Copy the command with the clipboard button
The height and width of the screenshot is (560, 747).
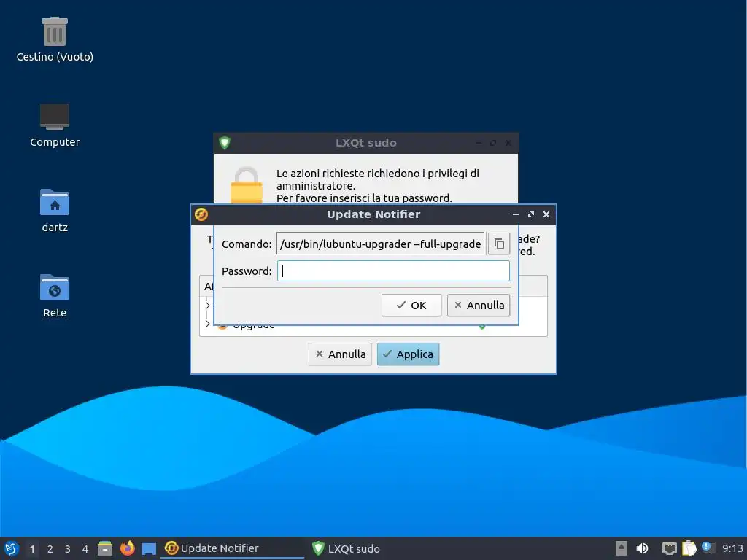click(499, 244)
